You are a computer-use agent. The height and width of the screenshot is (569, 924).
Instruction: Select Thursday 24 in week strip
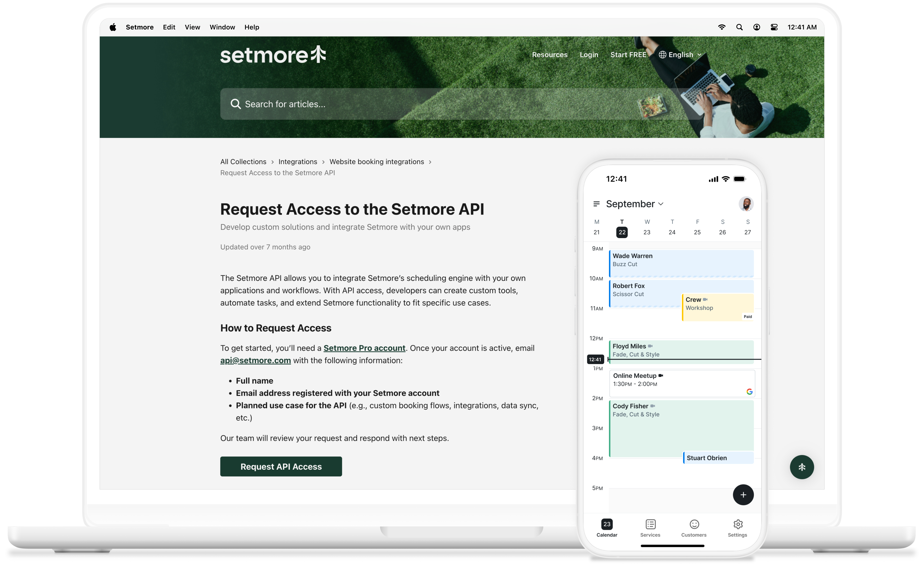click(x=672, y=227)
